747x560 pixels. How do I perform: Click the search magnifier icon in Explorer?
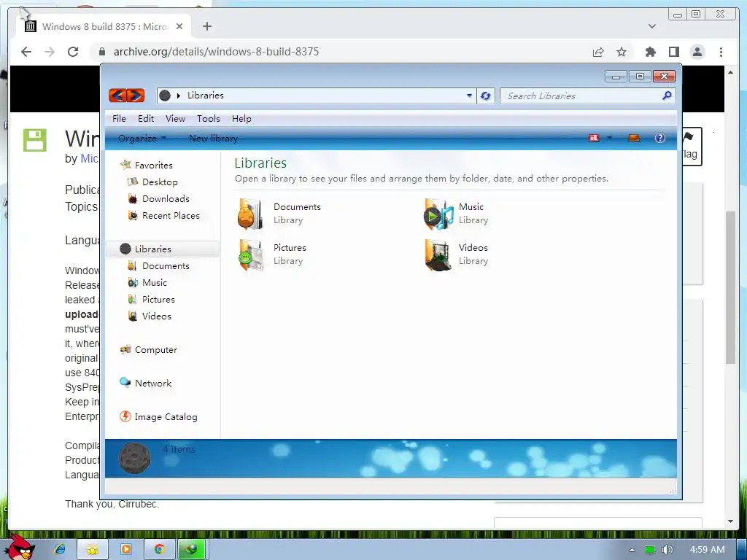click(x=667, y=96)
